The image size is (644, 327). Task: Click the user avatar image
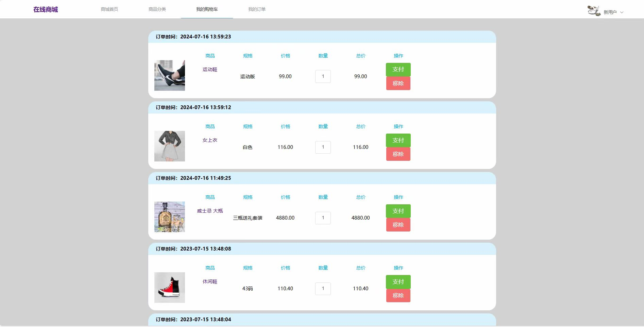pyautogui.click(x=594, y=11)
